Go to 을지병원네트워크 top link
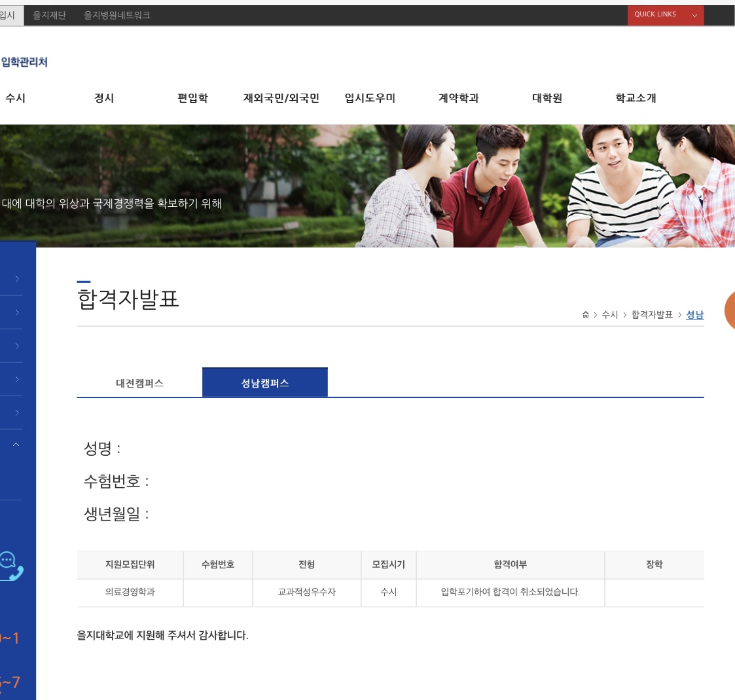The image size is (735, 700). [x=117, y=15]
